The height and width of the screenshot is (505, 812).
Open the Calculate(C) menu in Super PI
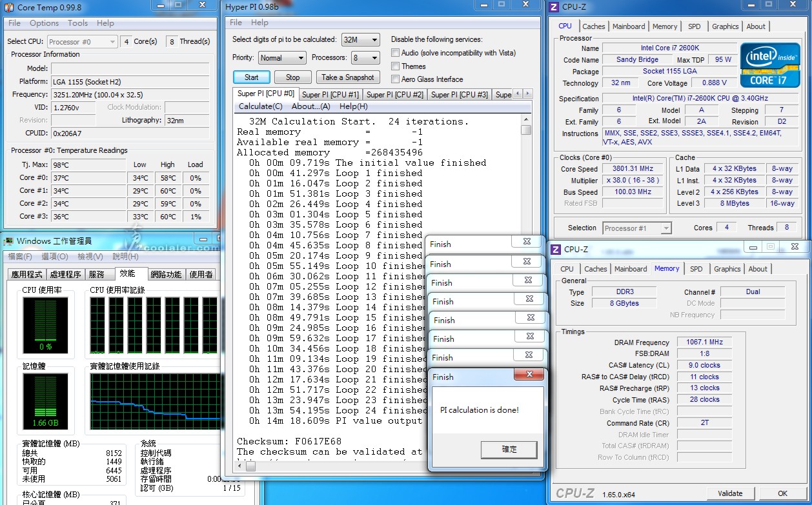260,106
